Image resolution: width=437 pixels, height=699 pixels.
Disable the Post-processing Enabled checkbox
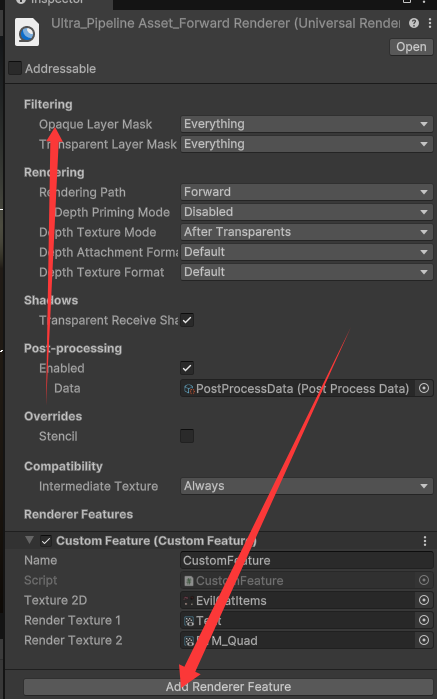tap(187, 368)
